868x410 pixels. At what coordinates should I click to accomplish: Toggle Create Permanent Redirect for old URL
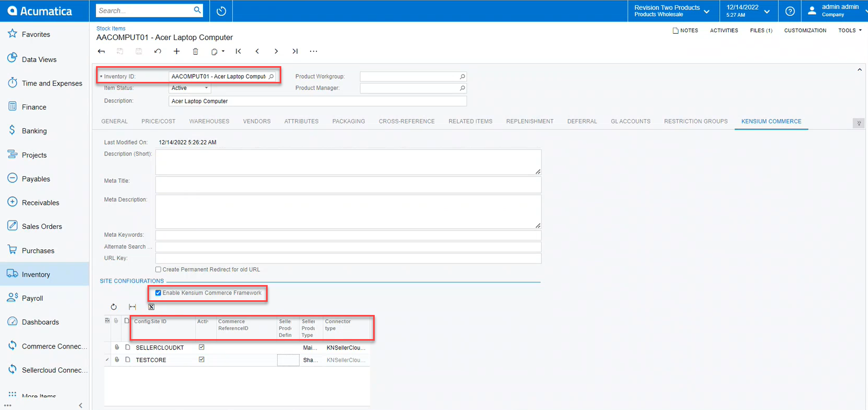(158, 270)
